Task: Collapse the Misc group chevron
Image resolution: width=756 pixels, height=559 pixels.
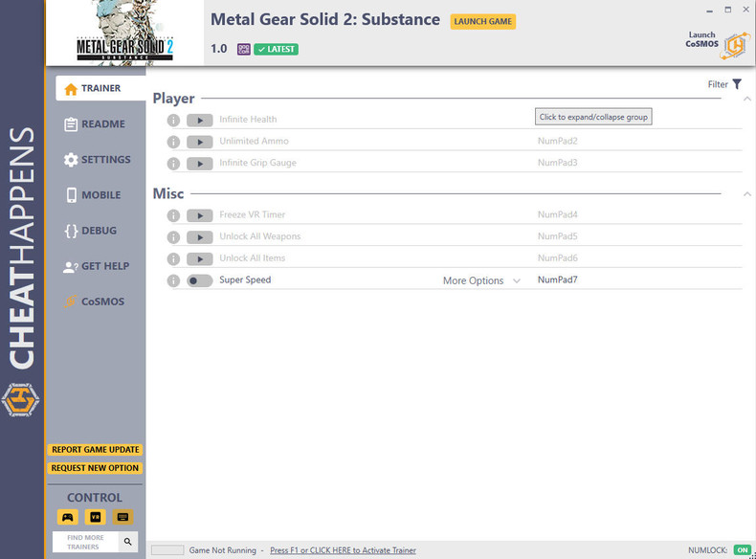Action: pos(746,194)
